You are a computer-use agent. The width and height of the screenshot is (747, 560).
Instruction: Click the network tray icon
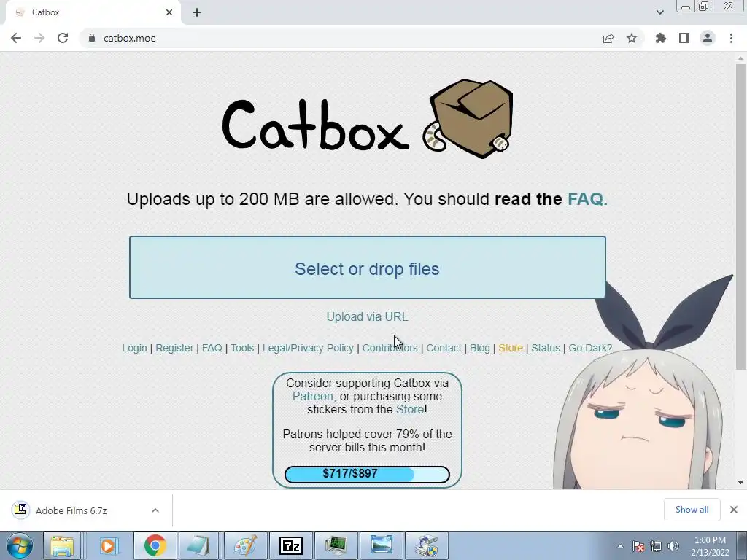pyautogui.click(x=656, y=546)
